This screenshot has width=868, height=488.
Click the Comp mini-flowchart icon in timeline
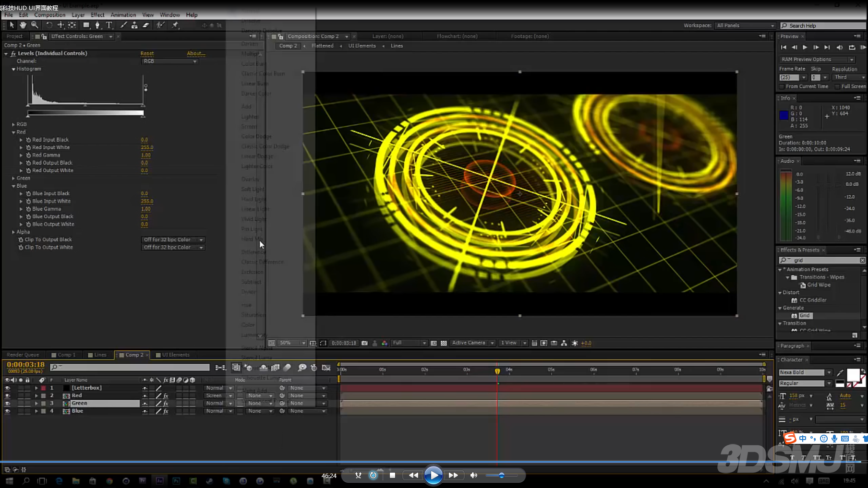(220, 368)
